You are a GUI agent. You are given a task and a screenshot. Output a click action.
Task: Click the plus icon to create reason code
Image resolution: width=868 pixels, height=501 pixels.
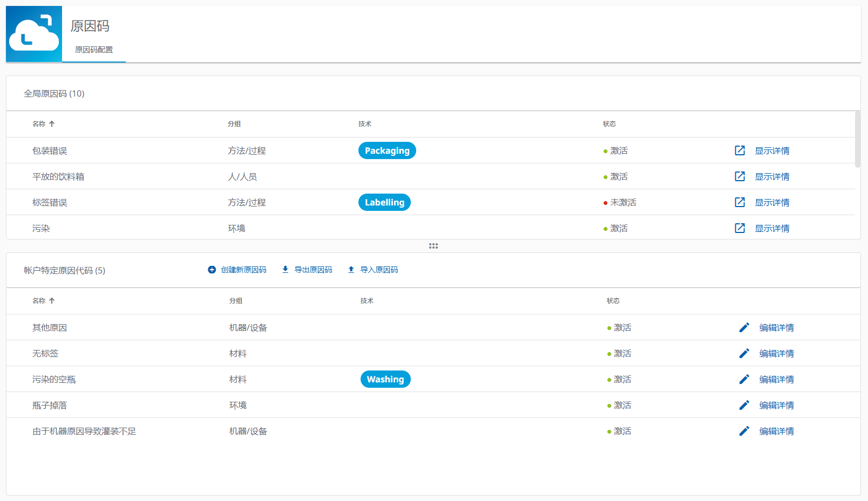(212, 270)
